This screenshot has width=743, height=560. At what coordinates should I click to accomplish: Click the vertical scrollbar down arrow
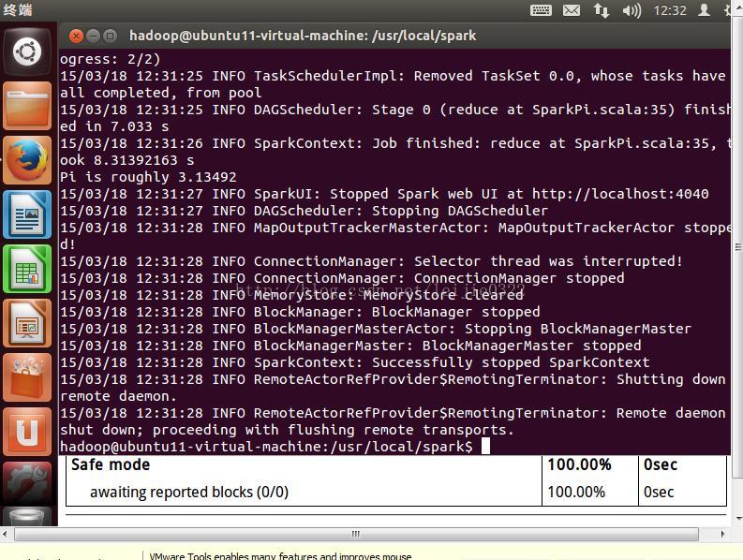(x=737, y=519)
